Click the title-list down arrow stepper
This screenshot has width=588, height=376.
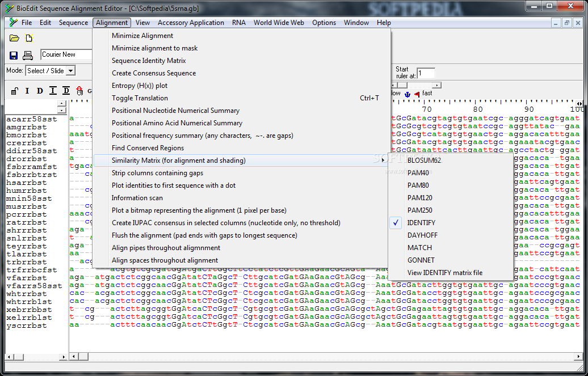tap(62, 110)
